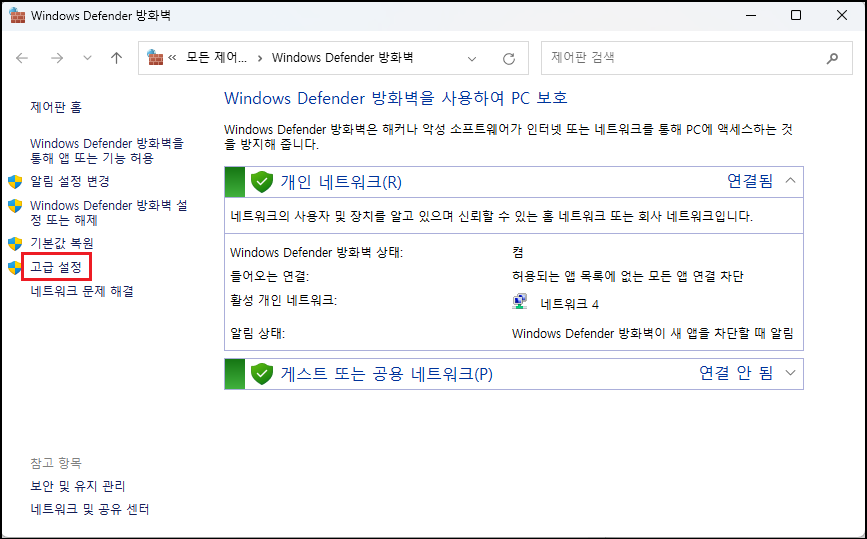Select the 모든 제어... breadcrumb

click(216, 57)
